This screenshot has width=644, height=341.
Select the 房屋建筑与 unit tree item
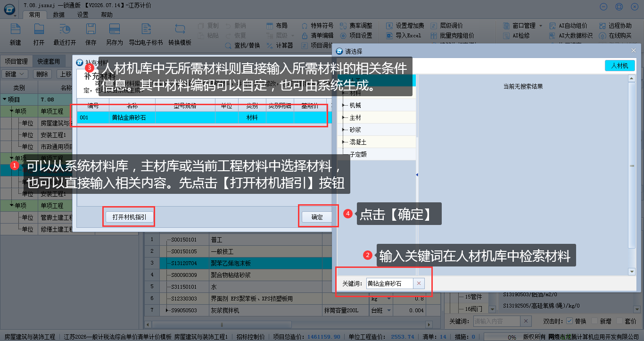point(56,123)
